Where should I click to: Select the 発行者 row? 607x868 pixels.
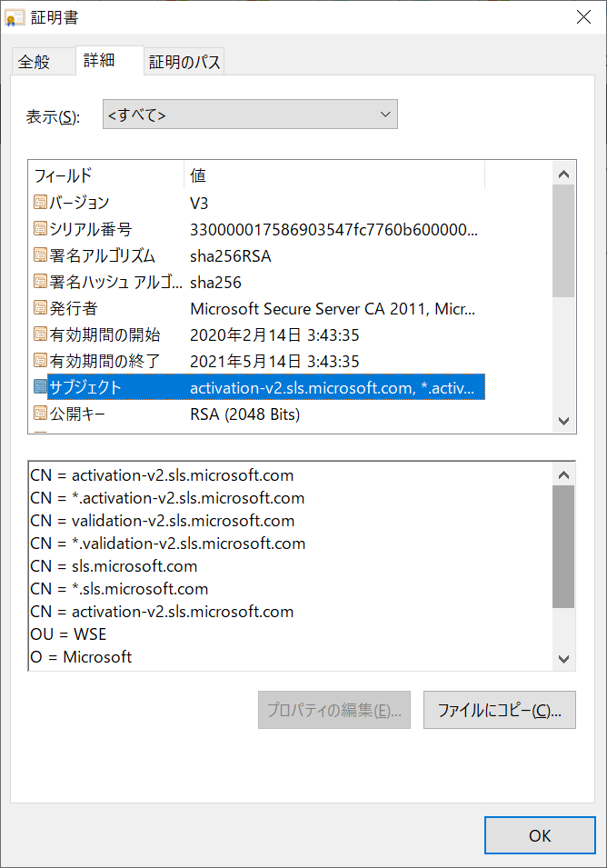pos(257,308)
